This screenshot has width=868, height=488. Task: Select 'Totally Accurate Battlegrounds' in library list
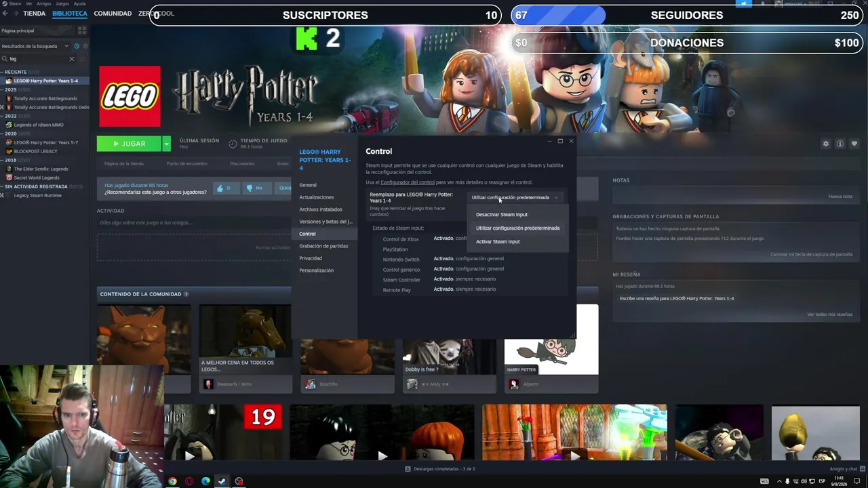pyautogui.click(x=45, y=98)
